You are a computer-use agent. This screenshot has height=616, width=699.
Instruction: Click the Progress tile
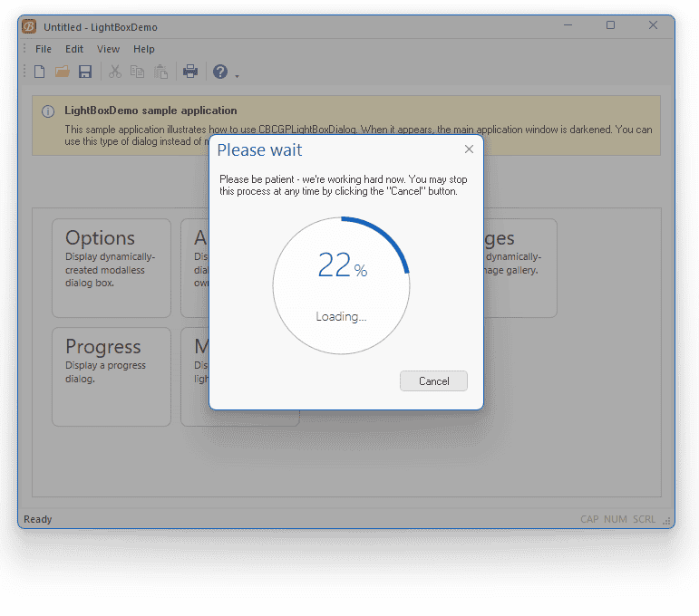click(x=112, y=377)
